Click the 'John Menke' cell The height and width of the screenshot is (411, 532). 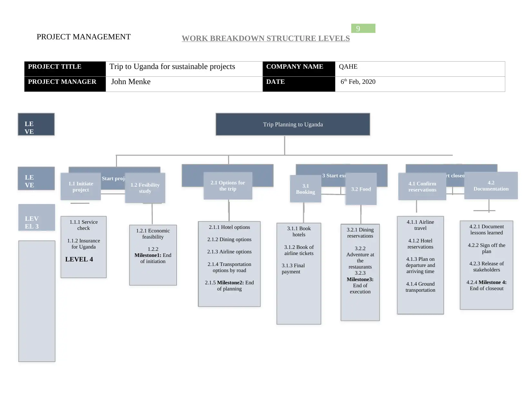tap(184, 84)
